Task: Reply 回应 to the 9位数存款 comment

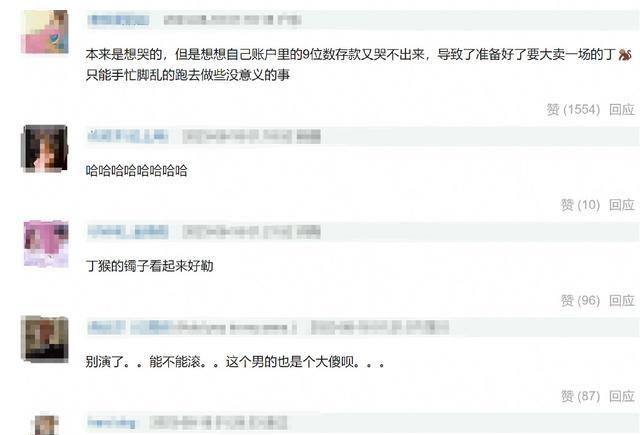Action: point(622,109)
